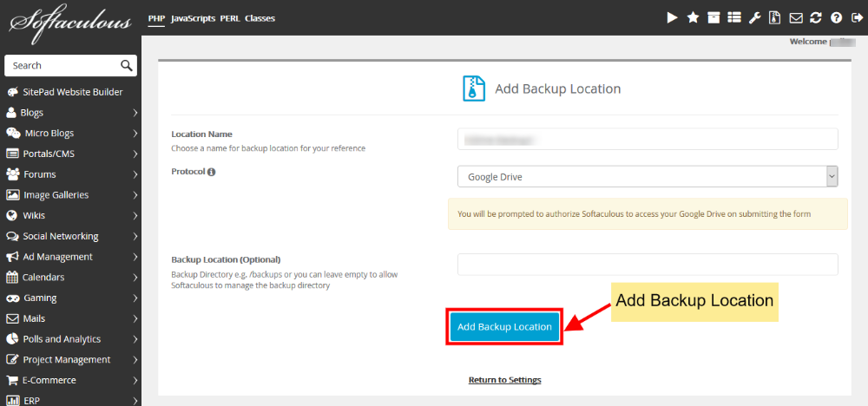The image size is (868, 406).
Task: Focus the Backup Location (Optional) field
Action: click(648, 265)
